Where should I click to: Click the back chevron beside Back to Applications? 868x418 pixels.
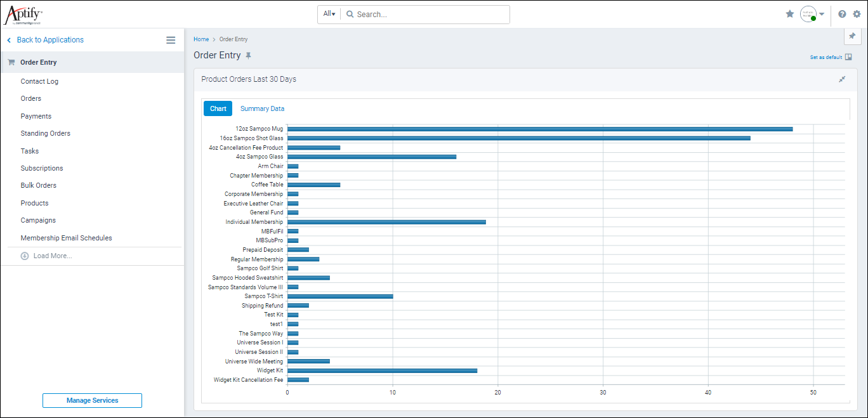(9, 40)
